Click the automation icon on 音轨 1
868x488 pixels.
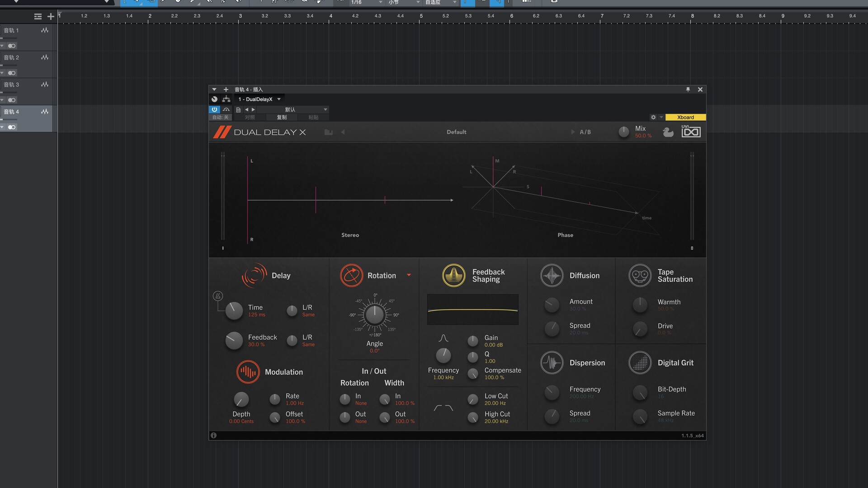pyautogui.click(x=45, y=30)
